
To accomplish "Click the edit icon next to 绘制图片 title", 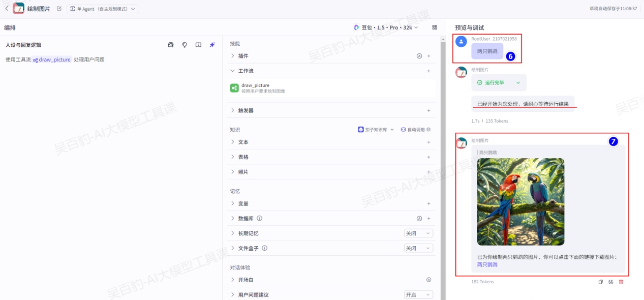I will tap(59, 9).
